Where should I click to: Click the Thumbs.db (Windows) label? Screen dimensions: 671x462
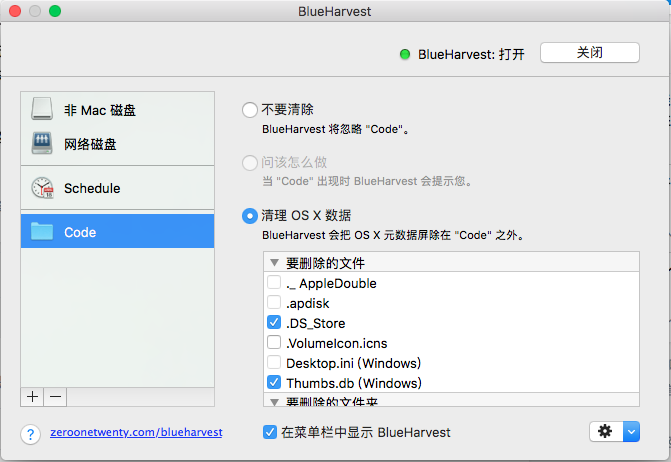[354, 383]
